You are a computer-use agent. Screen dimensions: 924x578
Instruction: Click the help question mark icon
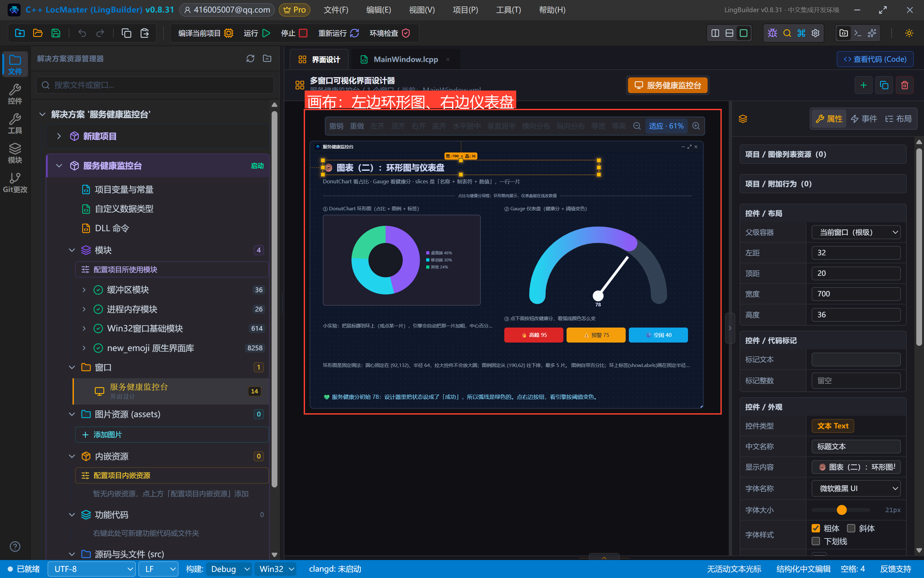(15, 546)
